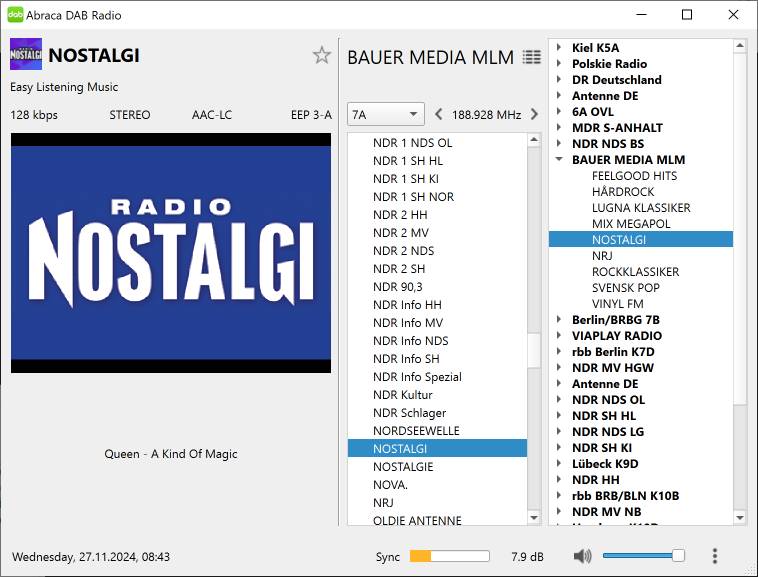Click the ensemble information list icon
Image resolution: width=758 pixels, height=577 pixels.
coord(531,58)
